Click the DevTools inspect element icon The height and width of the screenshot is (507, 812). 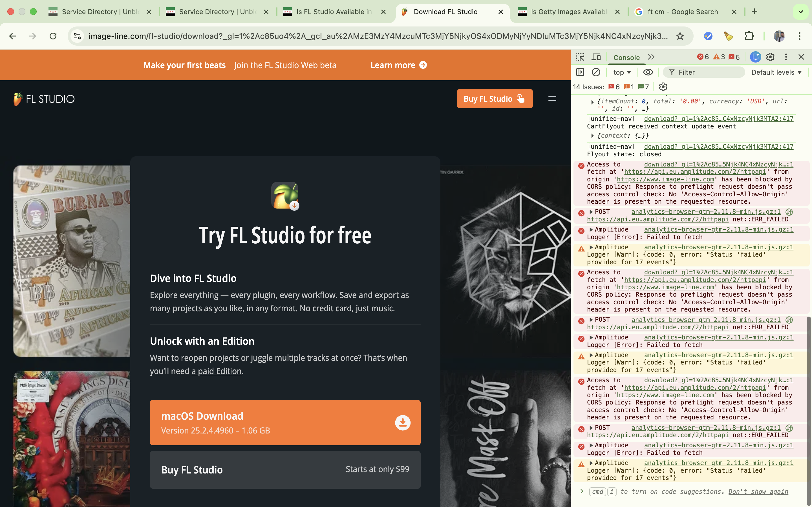580,57
